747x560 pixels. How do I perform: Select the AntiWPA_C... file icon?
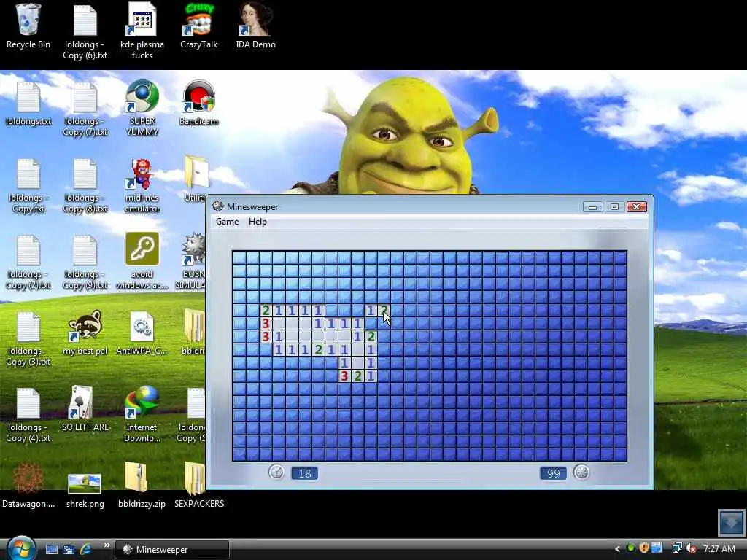point(142,333)
